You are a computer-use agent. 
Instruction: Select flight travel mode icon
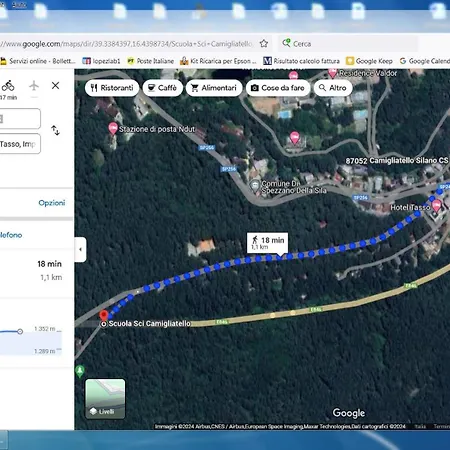(34, 86)
